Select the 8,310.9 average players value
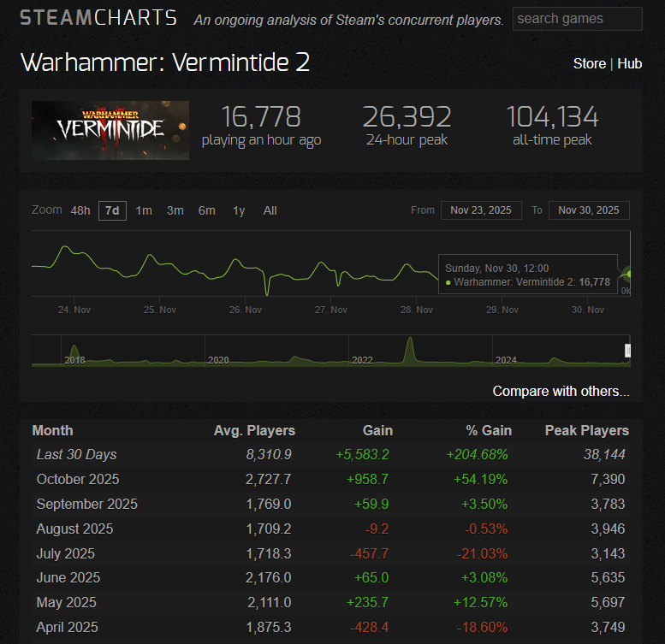 (x=269, y=455)
